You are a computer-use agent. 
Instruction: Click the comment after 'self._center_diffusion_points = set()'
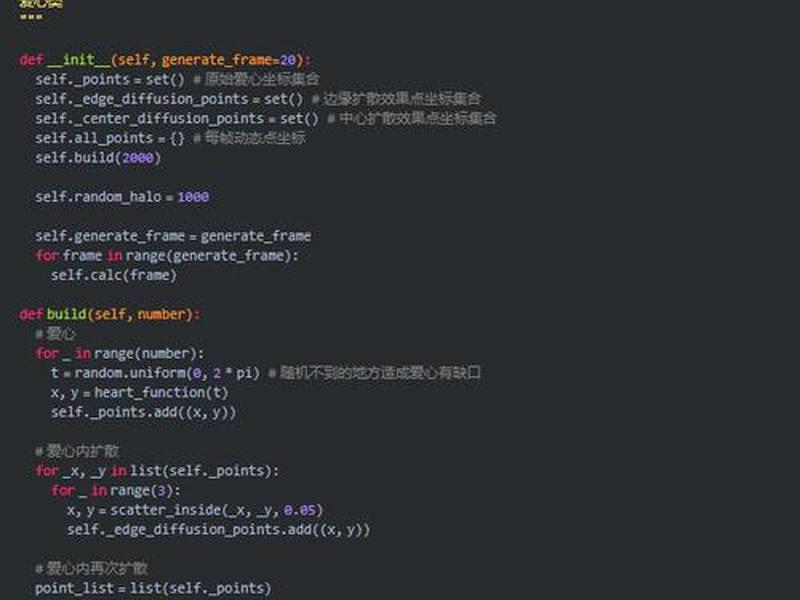point(412,118)
